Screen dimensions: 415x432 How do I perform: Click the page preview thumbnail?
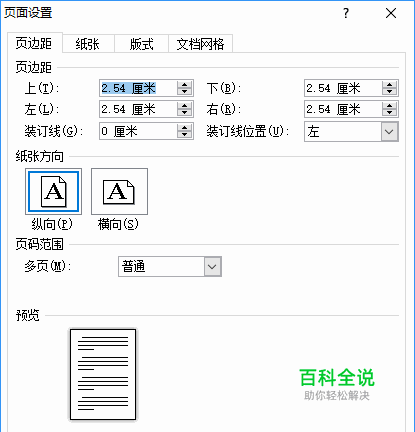click(103, 374)
